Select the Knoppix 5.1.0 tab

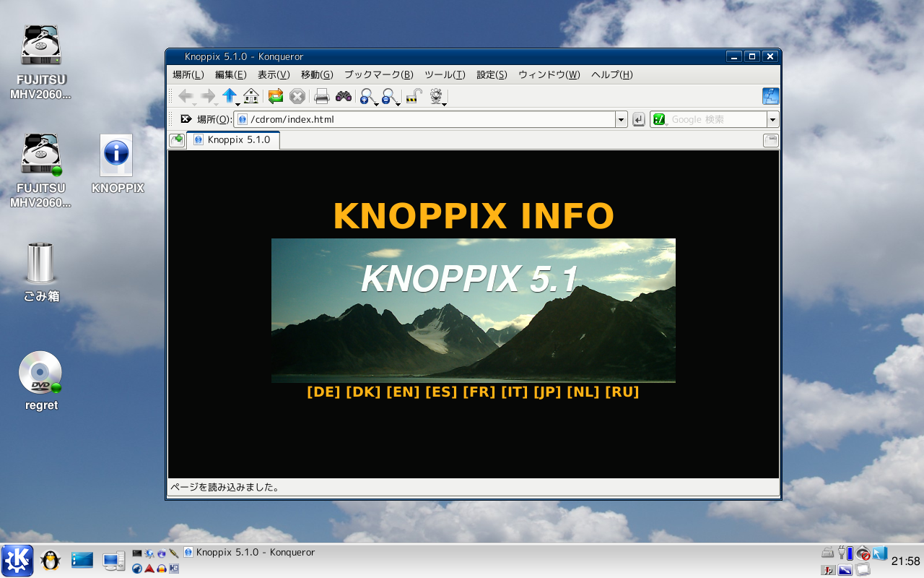point(233,140)
